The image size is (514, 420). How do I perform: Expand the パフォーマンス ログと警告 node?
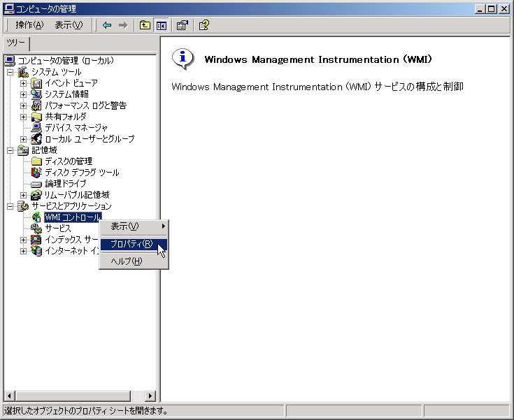pos(23,106)
